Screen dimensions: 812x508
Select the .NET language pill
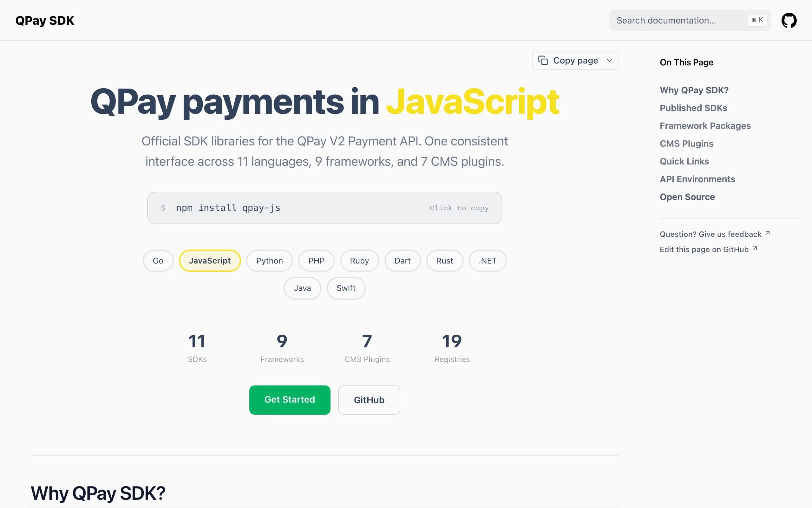(488, 261)
